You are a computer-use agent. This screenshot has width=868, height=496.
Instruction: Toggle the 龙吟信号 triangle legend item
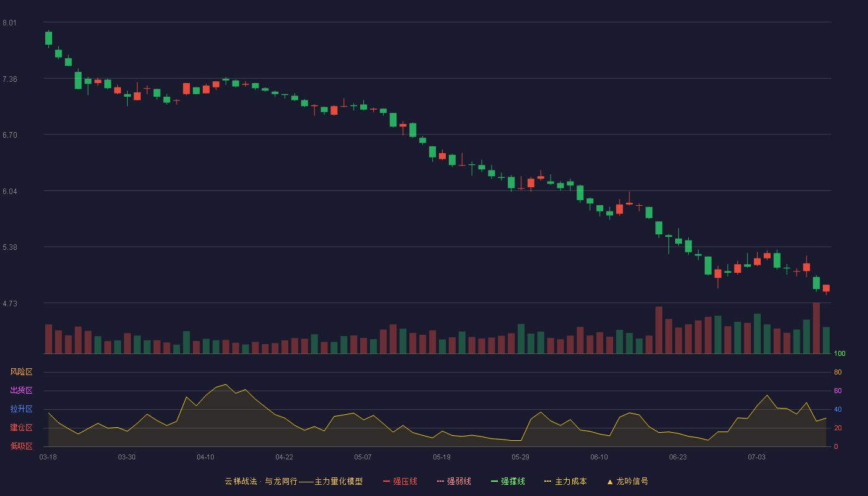[x=627, y=481]
